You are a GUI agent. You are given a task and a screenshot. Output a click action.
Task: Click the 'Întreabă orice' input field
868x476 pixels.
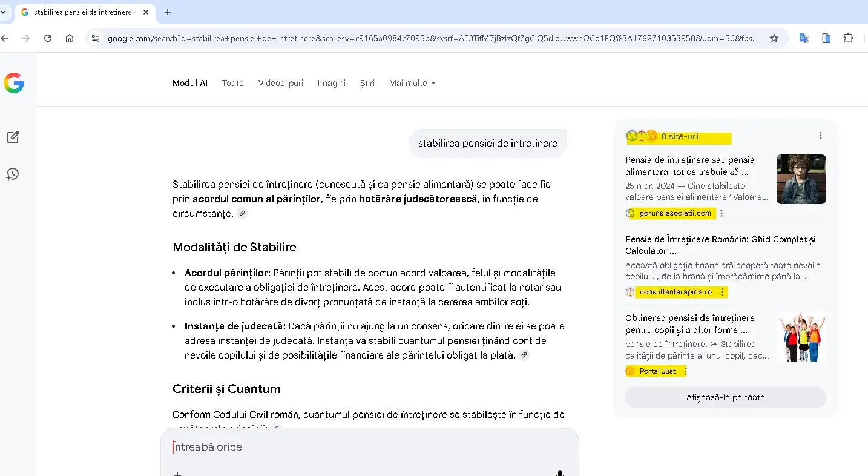coord(363,447)
